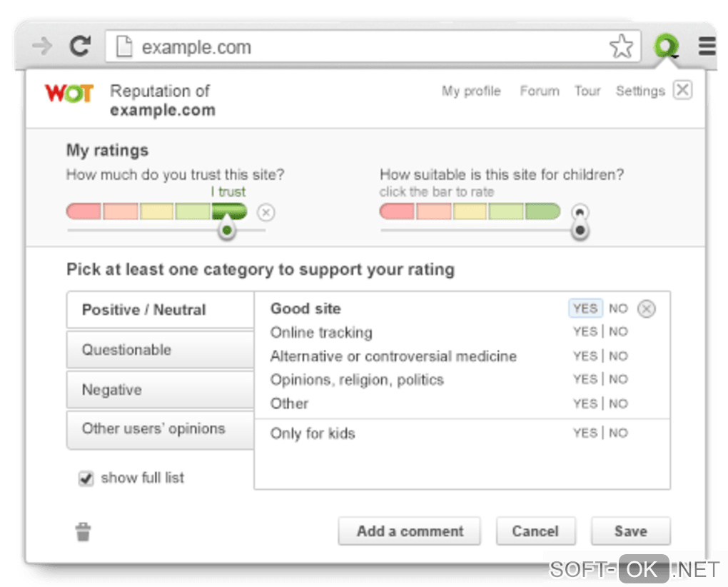Viewport: 728px width, 587px height.
Task: Click the WOT logo
Action: (x=69, y=94)
